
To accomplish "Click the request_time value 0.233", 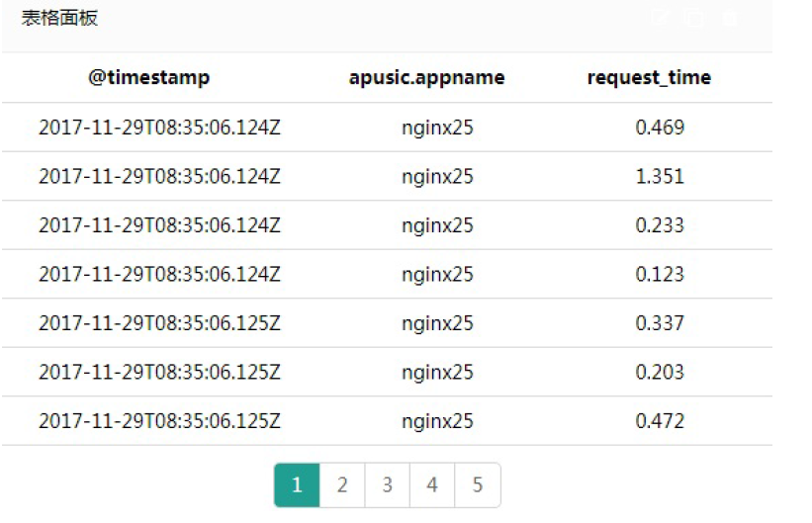I will click(660, 225).
